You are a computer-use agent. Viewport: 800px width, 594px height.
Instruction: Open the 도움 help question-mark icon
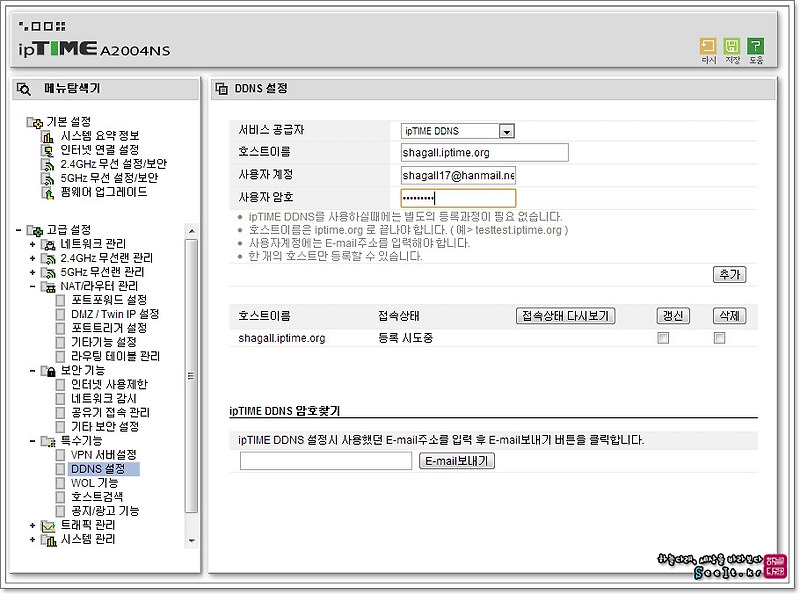[x=755, y=46]
